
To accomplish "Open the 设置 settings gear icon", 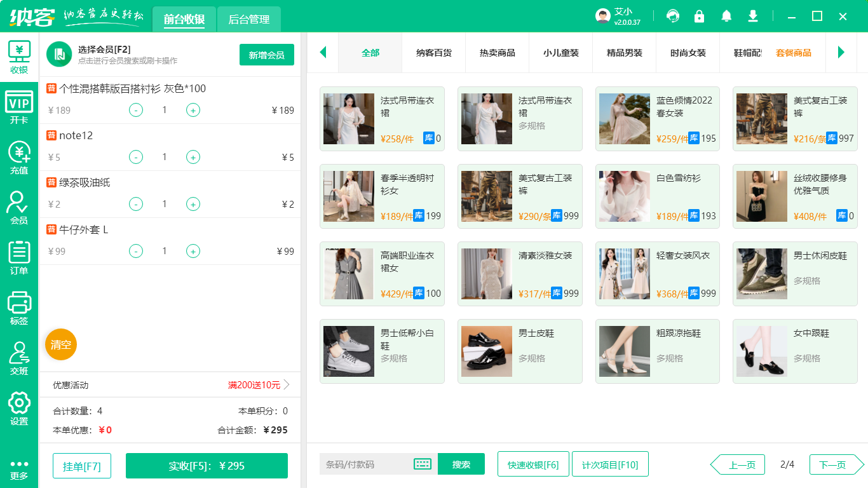I will [x=19, y=408].
